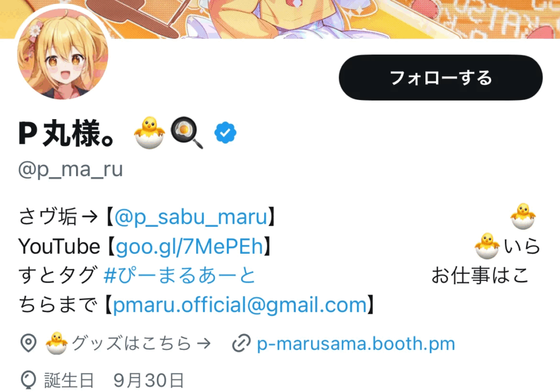
Task: Open the p-marusama.booth.pm website link
Action: (356, 344)
